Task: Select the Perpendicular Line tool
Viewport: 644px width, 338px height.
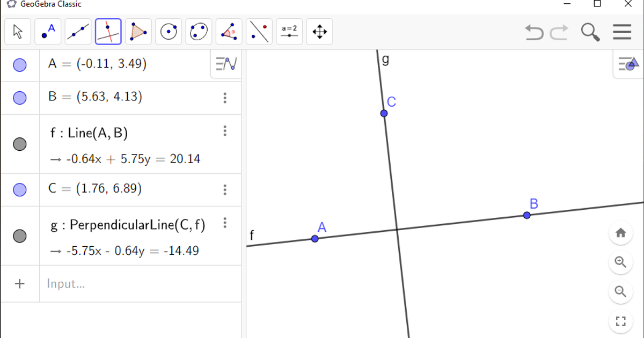Action: point(108,32)
